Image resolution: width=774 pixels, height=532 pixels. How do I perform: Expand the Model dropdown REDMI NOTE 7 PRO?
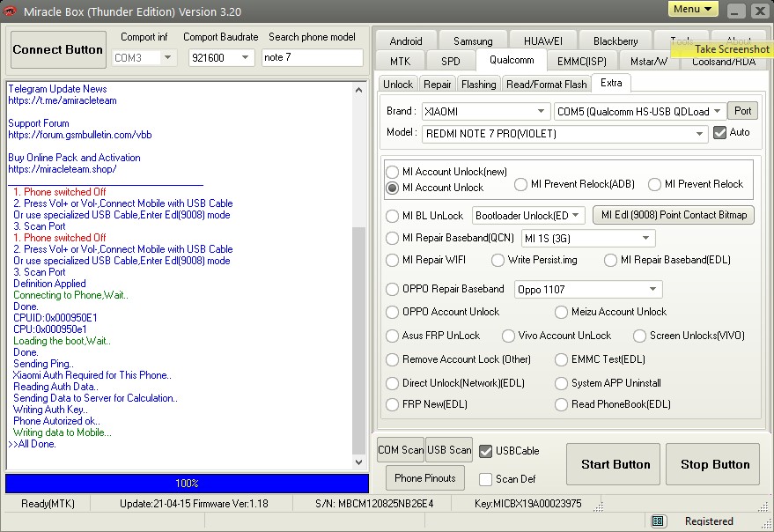[564, 133]
